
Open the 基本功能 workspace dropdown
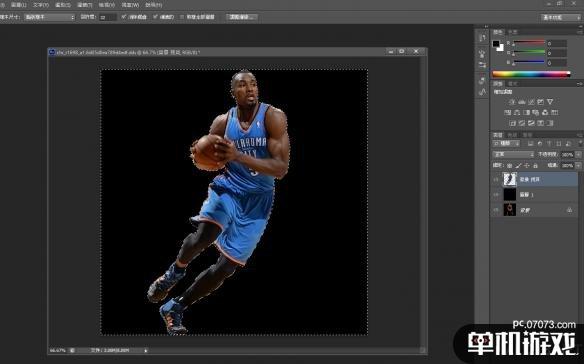coord(561,18)
